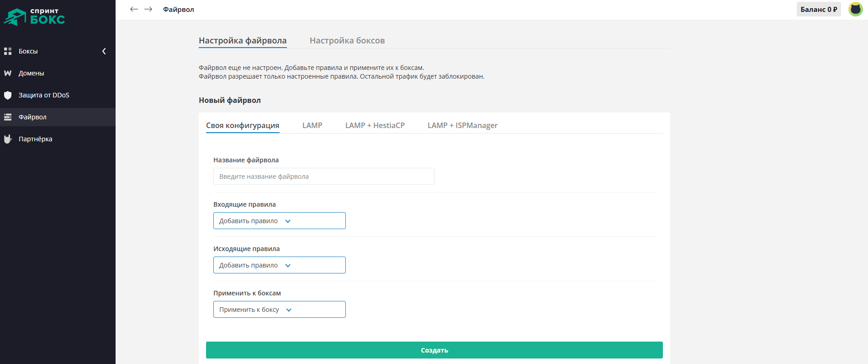Image resolution: width=868 pixels, height=364 pixels.
Task: Select the LAMP + ISPManager preset tab
Action: (x=462, y=125)
